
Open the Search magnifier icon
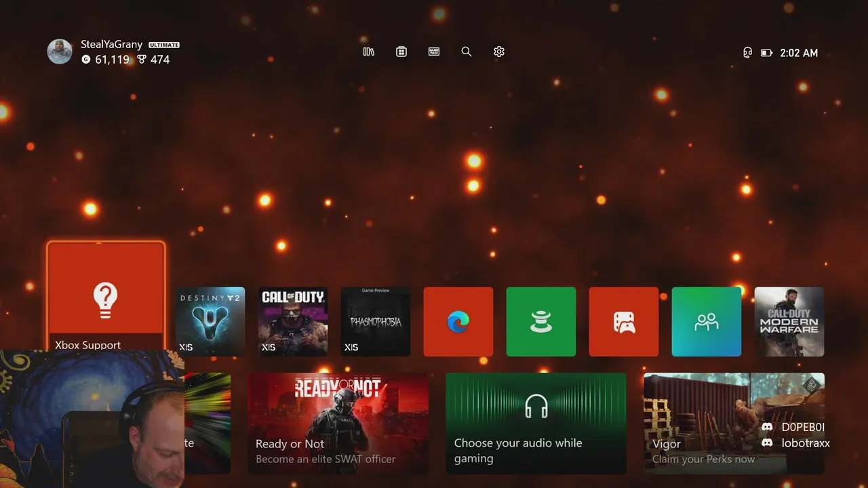467,52
